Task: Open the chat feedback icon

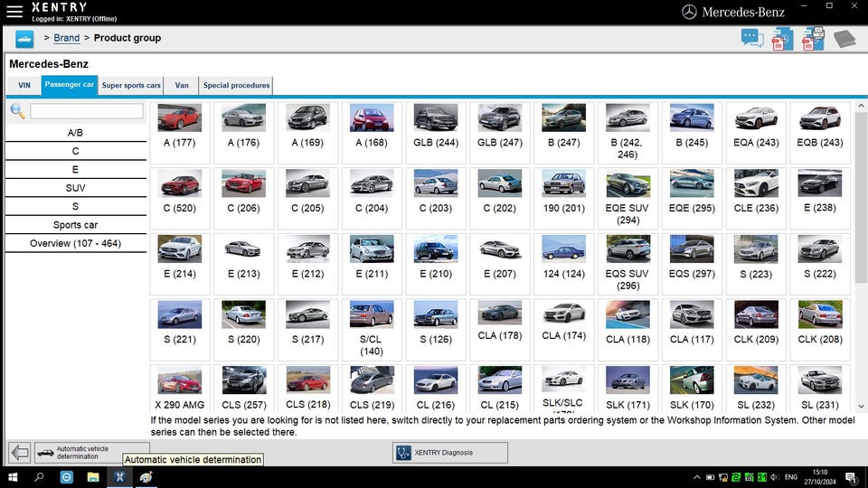Action: pyautogui.click(x=752, y=39)
